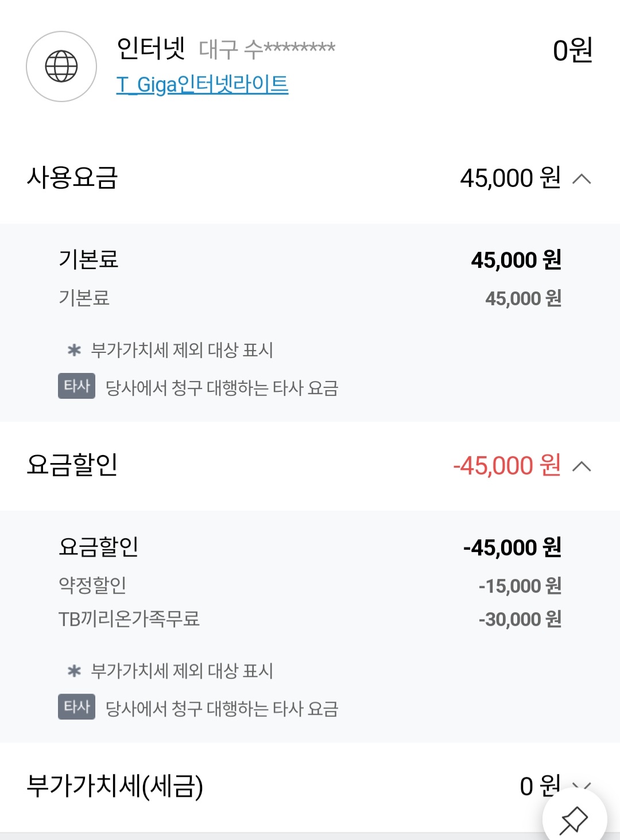Viewport: 620px width, 840px height.
Task: Tap the 사용요금 section header label
Action: (x=72, y=178)
